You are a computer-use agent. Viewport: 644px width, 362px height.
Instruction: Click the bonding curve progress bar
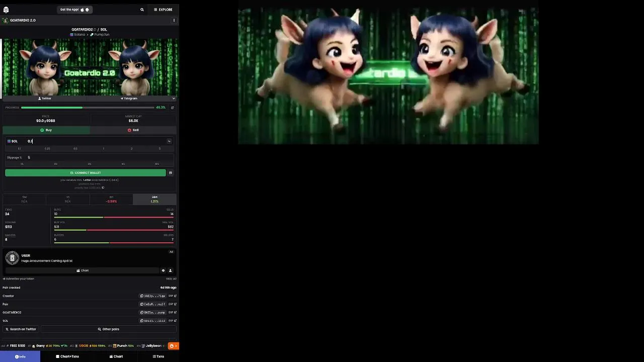point(88,108)
